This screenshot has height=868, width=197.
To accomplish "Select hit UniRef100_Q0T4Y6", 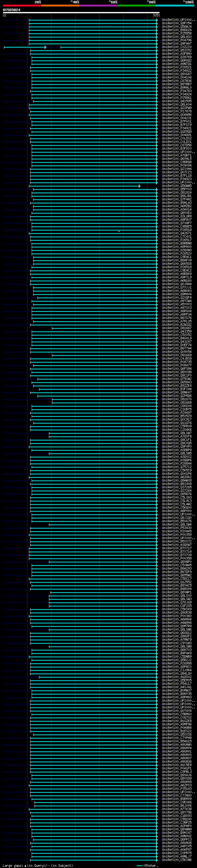I will (176, 711).
